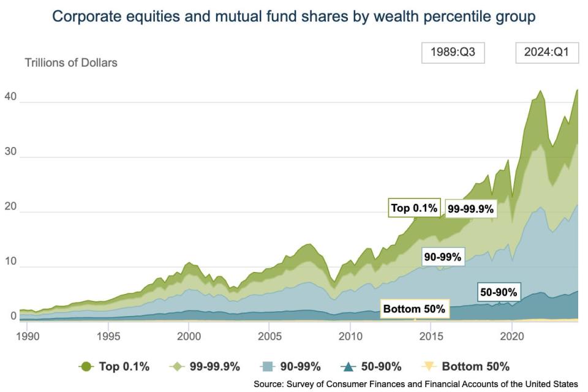Open the 2024:Q1 end date box
The width and height of the screenshot is (588, 392).
[546, 53]
